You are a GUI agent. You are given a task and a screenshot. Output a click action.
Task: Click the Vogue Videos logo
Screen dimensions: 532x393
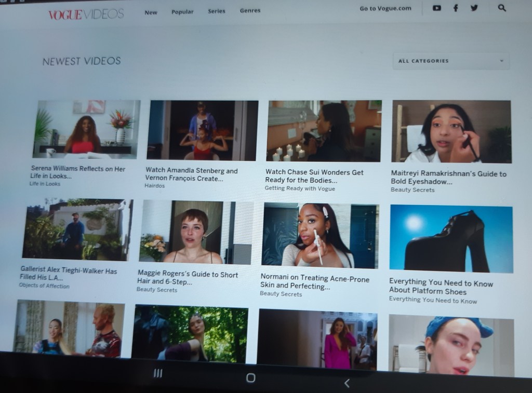click(x=86, y=14)
